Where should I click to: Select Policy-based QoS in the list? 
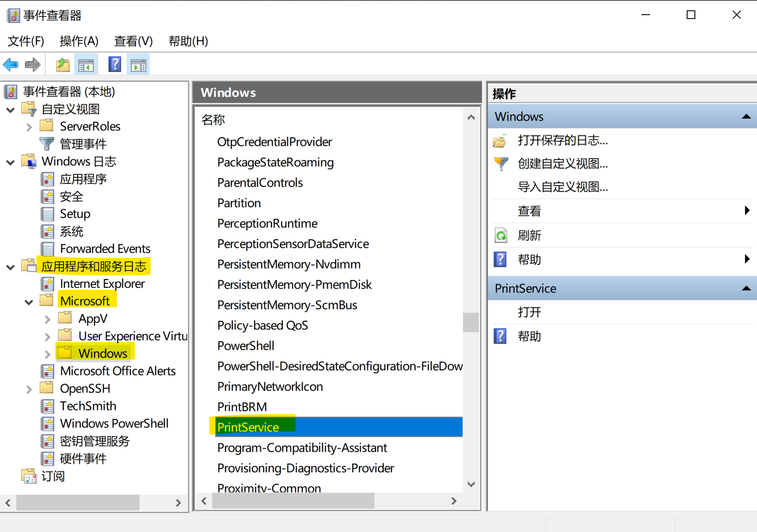pyautogui.click(x=262, y=325)
